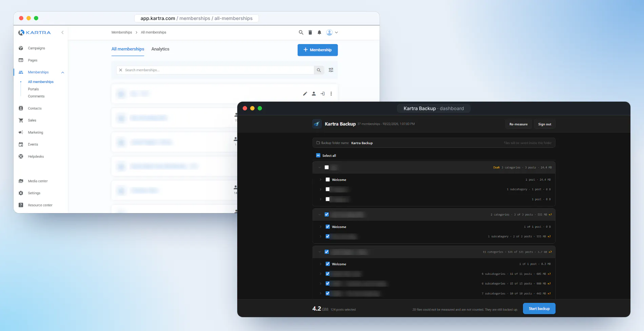This screenshot has height=331, width=644.
Task: Click the Re-measure button in Kartra Backup
Action: (518, 124)
